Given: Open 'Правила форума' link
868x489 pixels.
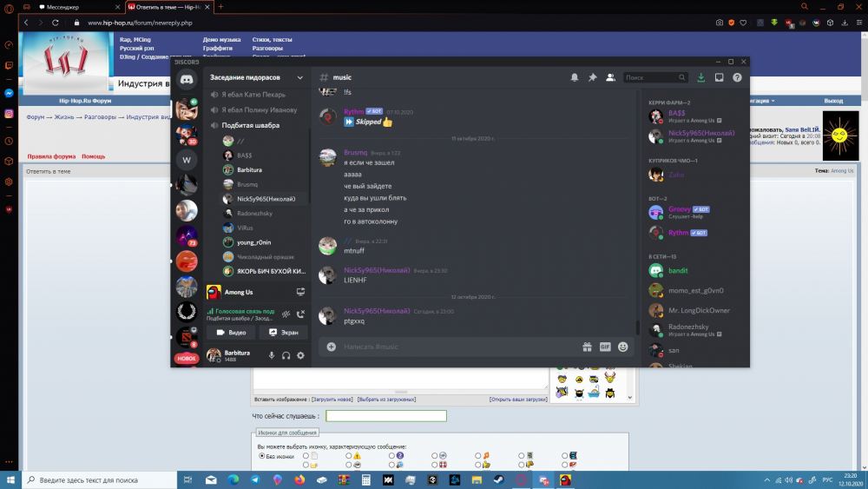Looking at the screenshot, I should pos(51,156).
